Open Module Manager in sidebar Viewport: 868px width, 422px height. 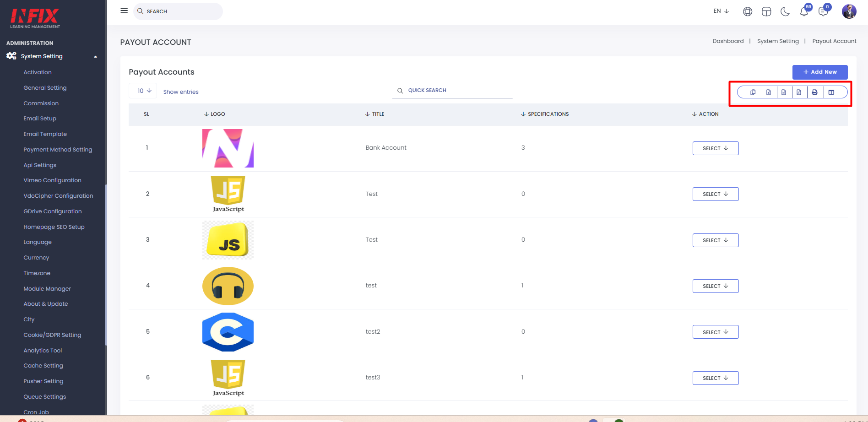(47, 289)
